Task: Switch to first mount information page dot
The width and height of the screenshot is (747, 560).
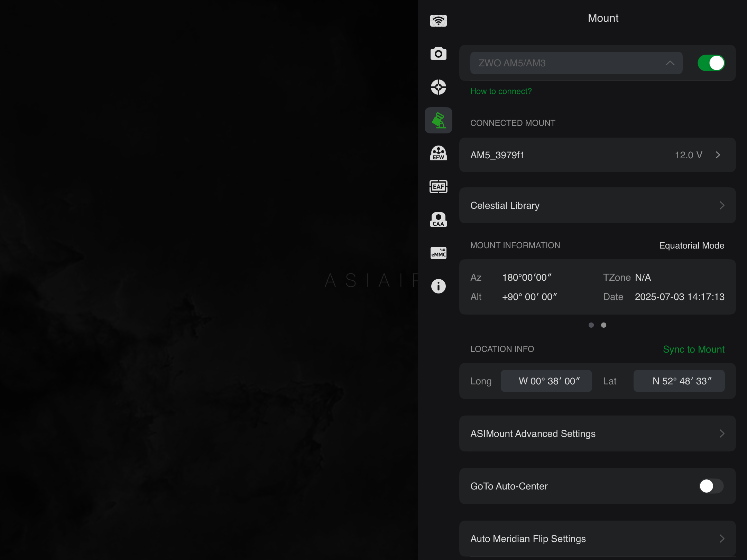Action: point(591,325)
